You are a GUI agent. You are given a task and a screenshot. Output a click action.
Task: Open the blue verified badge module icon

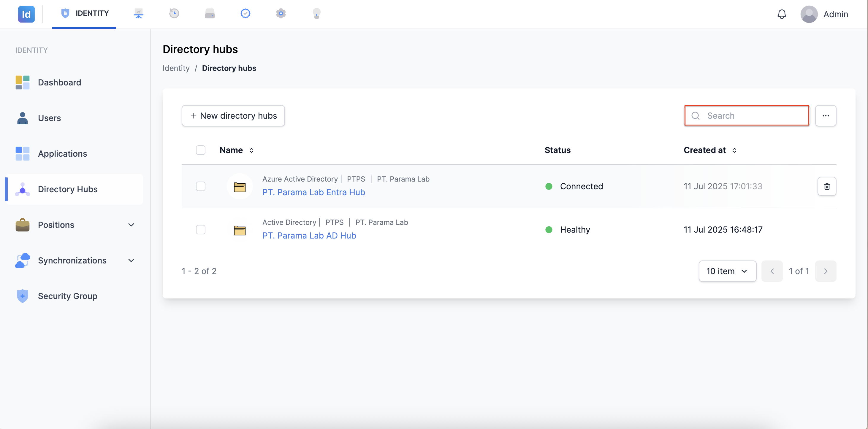[245, 13]
